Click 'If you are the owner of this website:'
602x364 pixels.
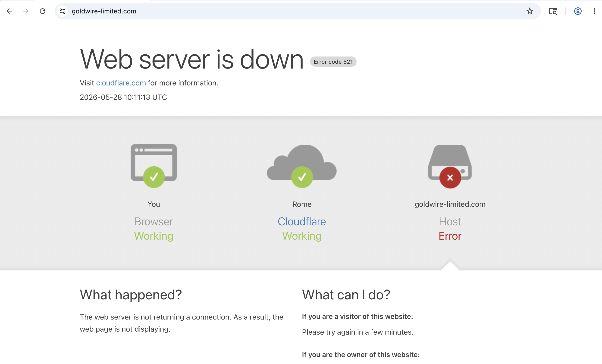click(361, 355)
